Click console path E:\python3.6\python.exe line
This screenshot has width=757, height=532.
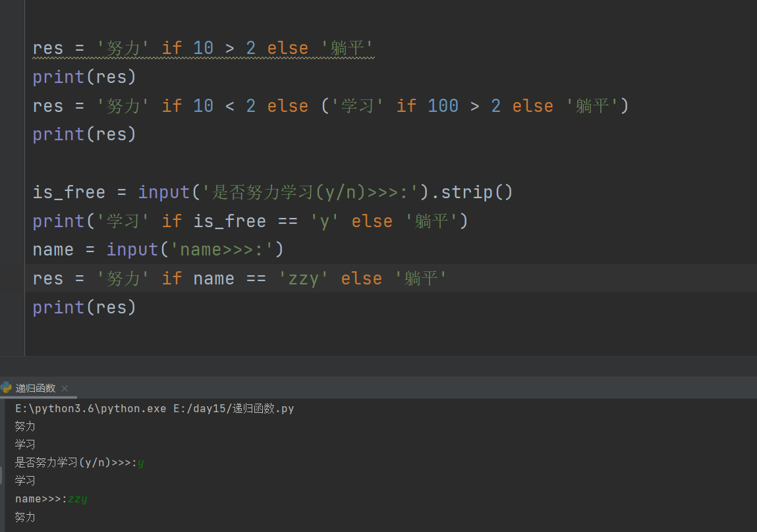[154, 408]
